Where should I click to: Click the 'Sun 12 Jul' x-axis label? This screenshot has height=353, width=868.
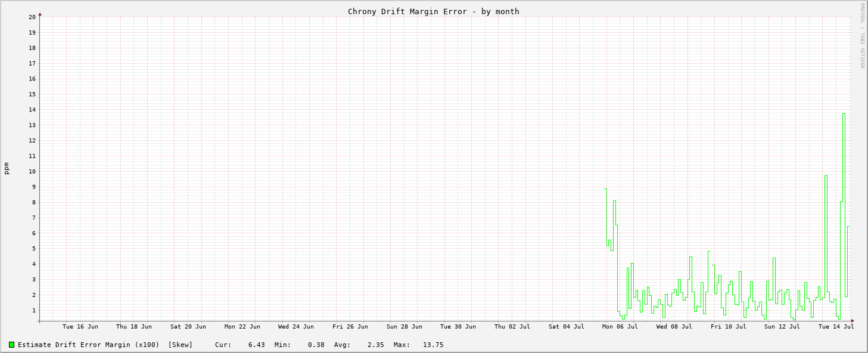click(x=782, y=326)
